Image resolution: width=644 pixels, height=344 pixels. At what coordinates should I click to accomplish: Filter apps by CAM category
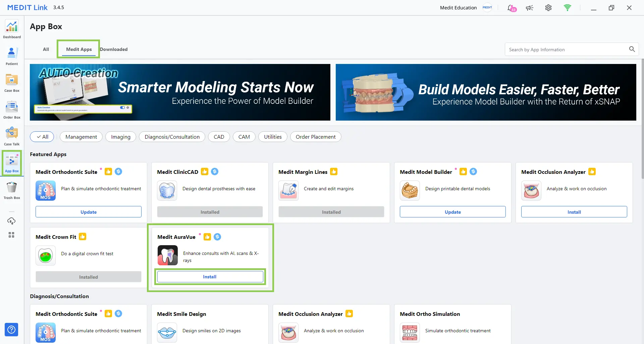point(244,137)
